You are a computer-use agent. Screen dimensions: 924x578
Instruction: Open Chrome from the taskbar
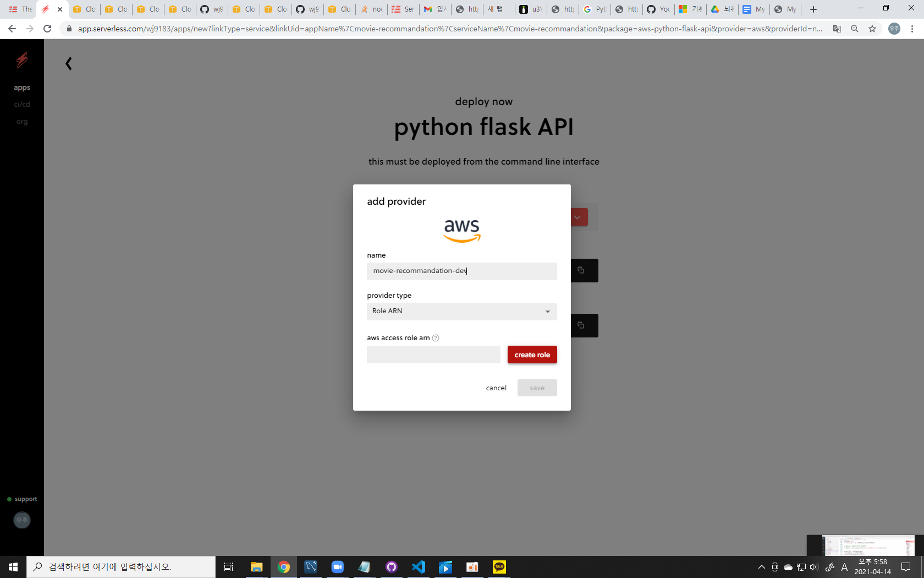[x=284, y=567]
